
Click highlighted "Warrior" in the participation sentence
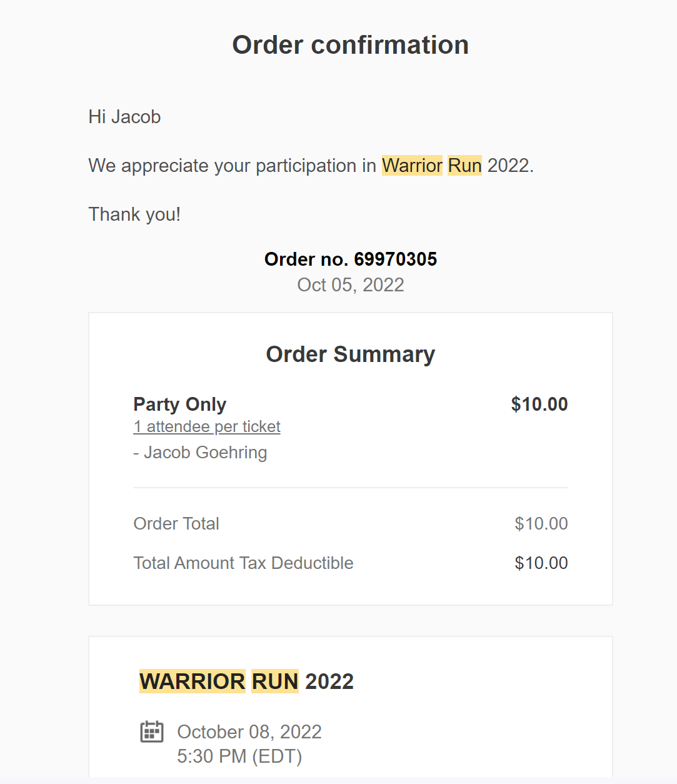coord(412,166)
